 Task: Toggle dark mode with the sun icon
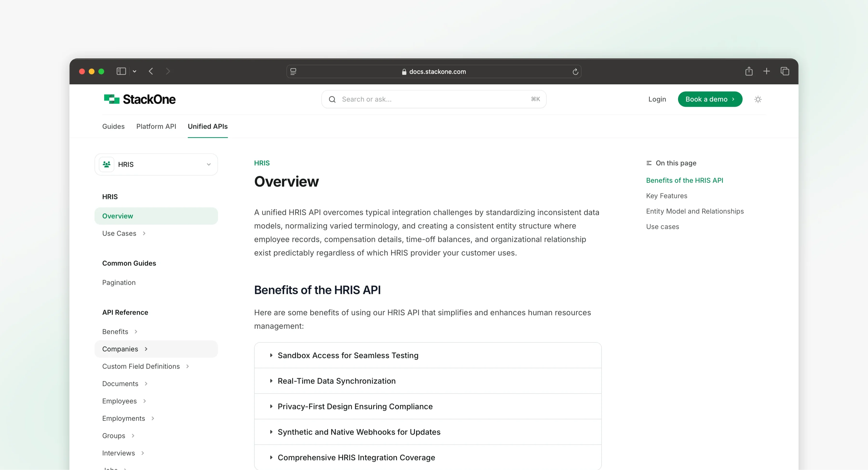pyautogui.click(x=758, y=99)
